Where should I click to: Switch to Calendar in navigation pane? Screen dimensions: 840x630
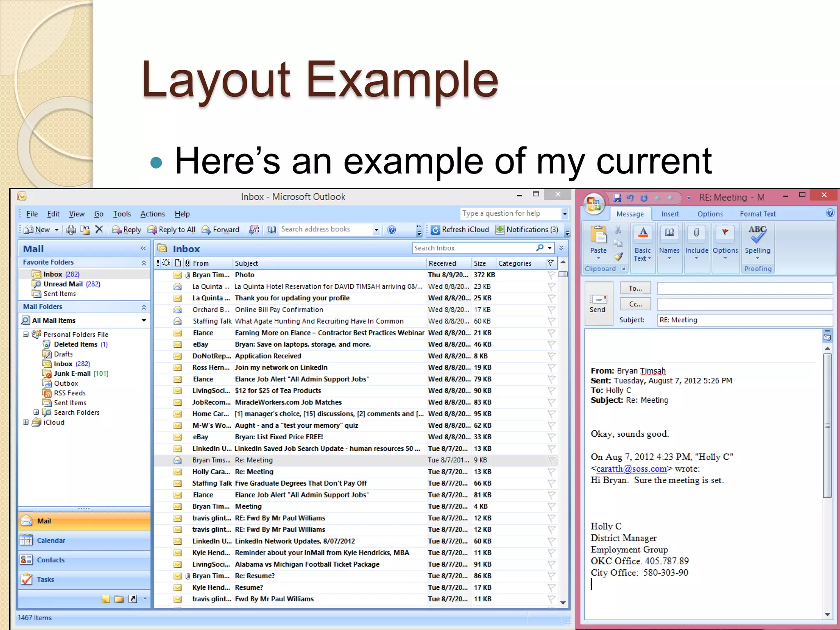(x=84, y=541)
